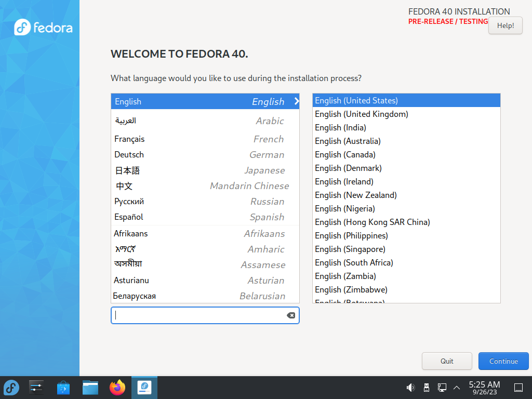Select English (Denmark) locale
Screen dimensions: 532x399
406,168
